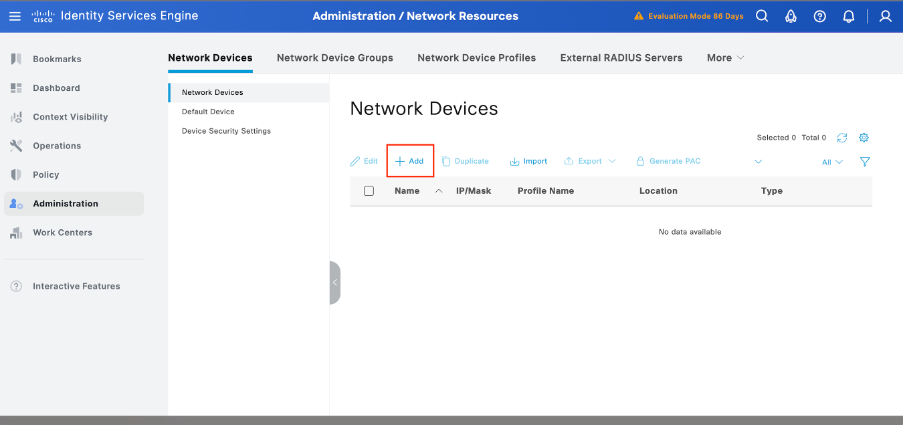Click the Cisco logo
This screenshot has width=904, height=426.
point(43,16)
